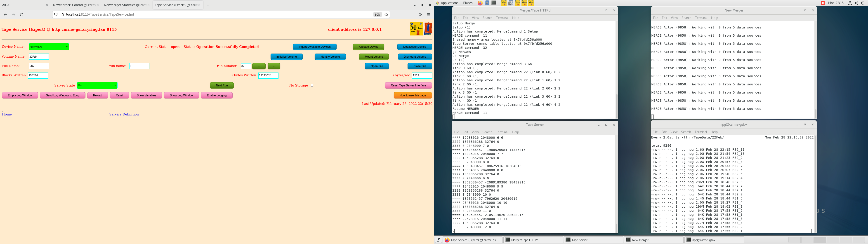Open the Places menu
Viewport: 868px width, 244px height.
pos(468,3)
